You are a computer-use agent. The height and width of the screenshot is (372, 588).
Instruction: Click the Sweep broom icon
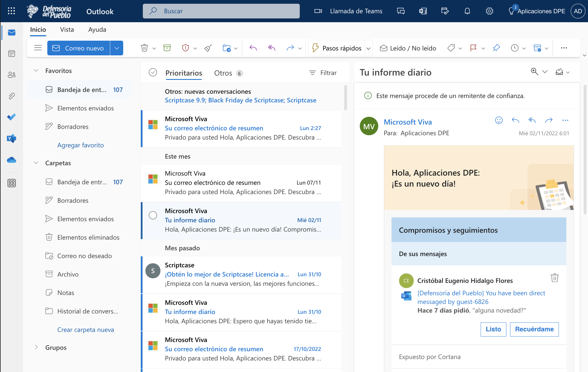[208, 48]
